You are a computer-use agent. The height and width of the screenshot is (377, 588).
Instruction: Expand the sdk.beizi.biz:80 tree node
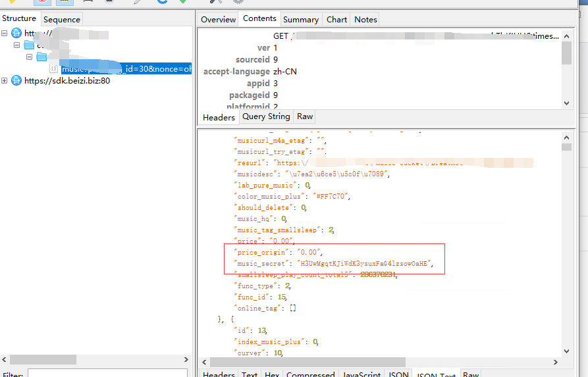(5, 81)
